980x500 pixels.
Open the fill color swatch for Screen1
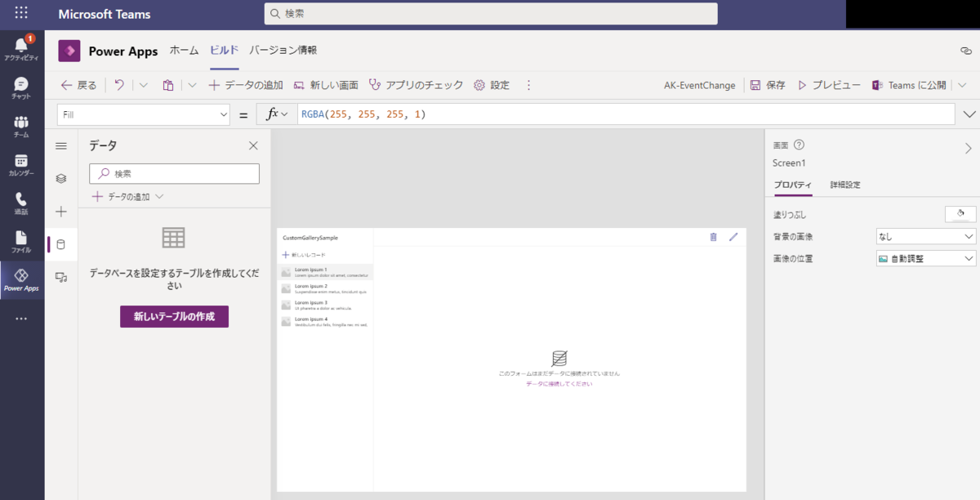[x=960, y=213]
